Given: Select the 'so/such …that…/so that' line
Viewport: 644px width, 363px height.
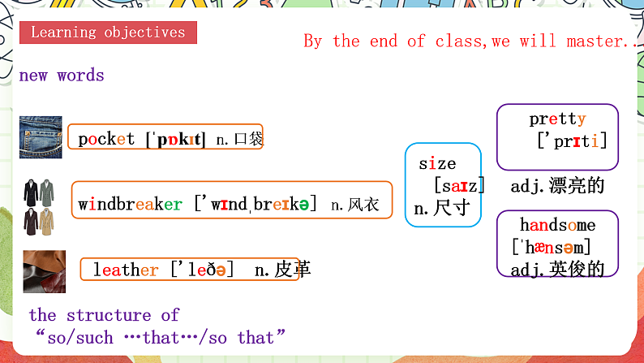Looking at the screenshot, I should 160,338.
